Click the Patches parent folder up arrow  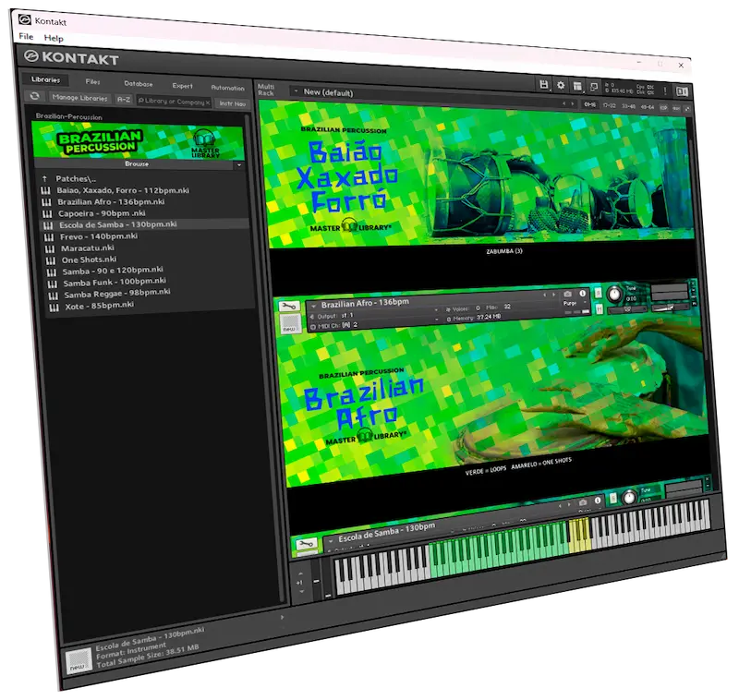tap(44, 178)
